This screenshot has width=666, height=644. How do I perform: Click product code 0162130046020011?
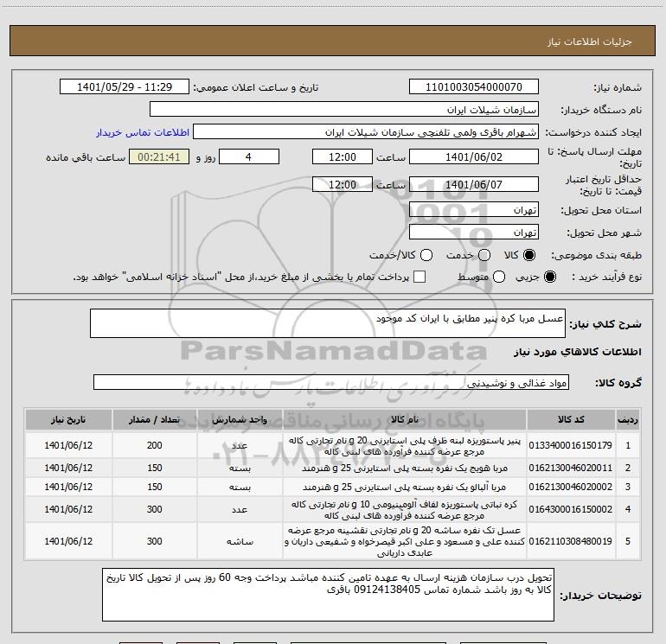click(571, 468)
